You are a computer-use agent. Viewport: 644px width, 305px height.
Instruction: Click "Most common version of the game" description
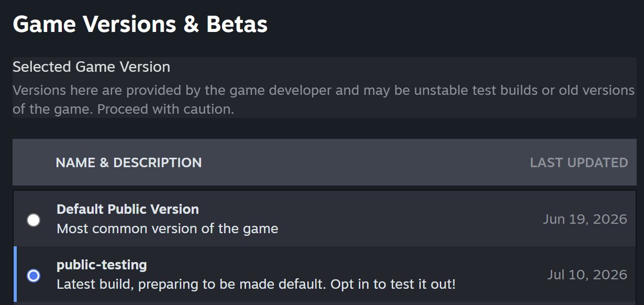click(168, 229)
